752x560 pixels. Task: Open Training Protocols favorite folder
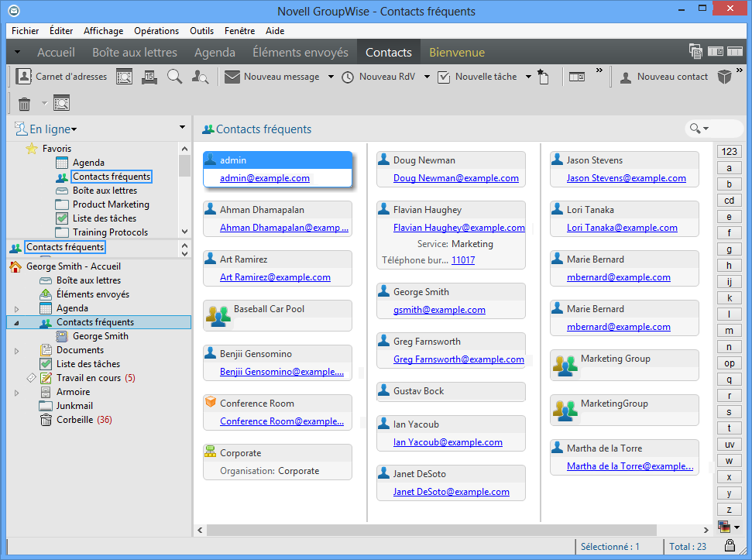click(x=110, y=232)
